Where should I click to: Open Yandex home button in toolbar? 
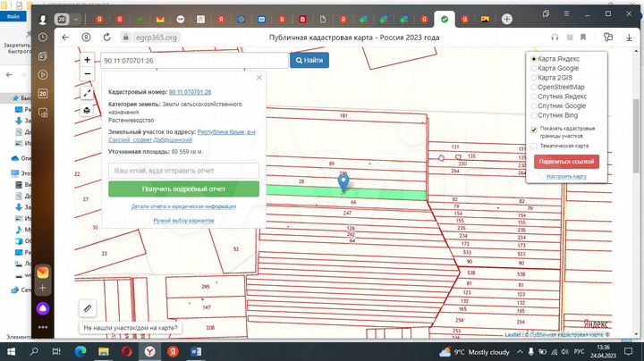tap(86, 38)
